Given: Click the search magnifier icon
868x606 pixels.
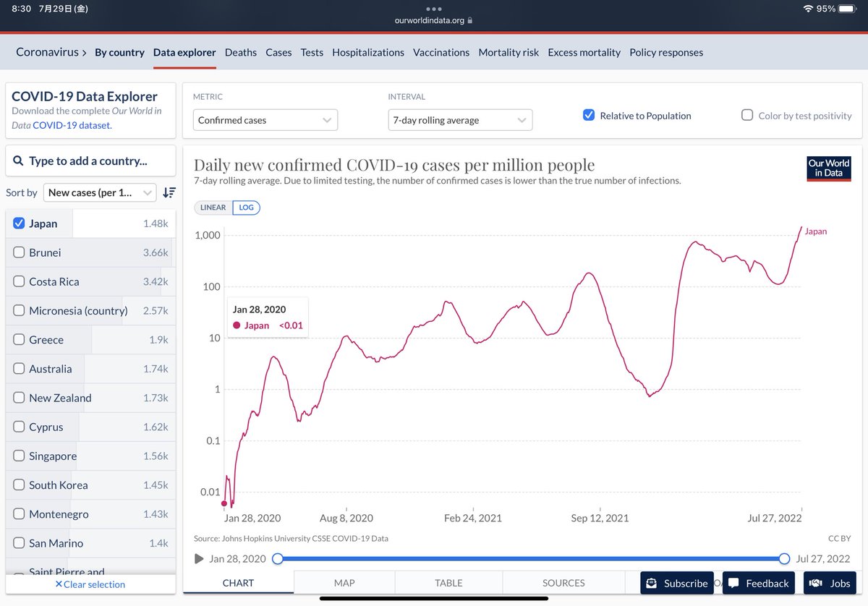Looking at the screenshot, I should [x=17, y=161].
